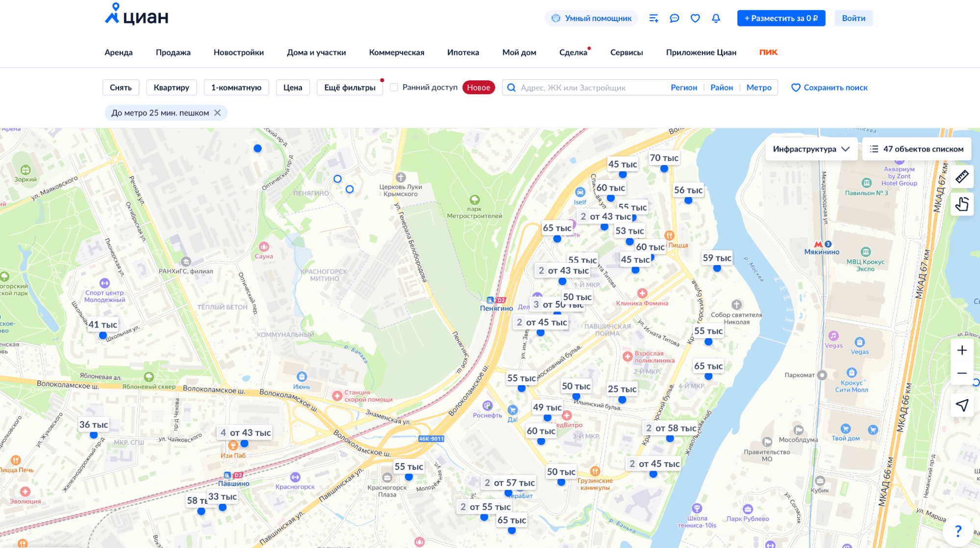Activate the draw-area hand tool
Viewport: 980px width, 548px height.
[962, 204]
